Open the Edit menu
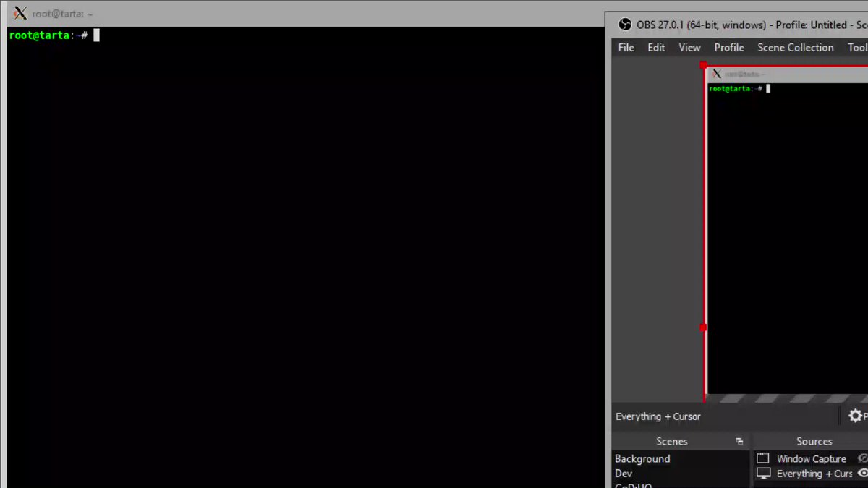 (656, 48)
